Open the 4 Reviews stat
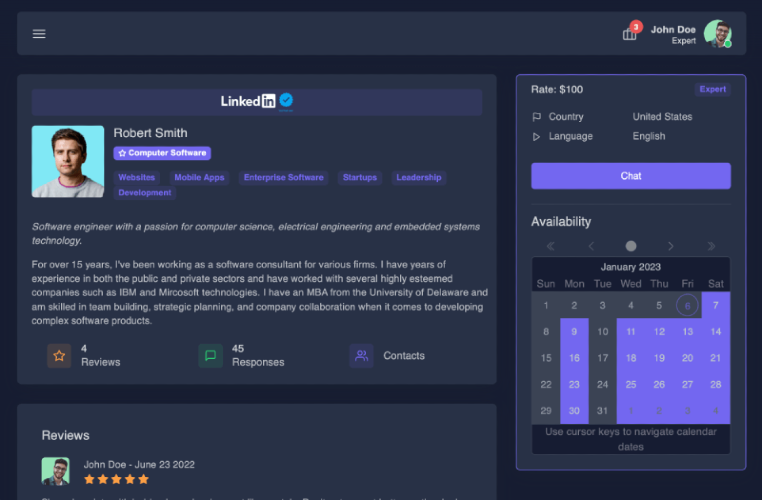762x500 pixels. click(101, 356)
